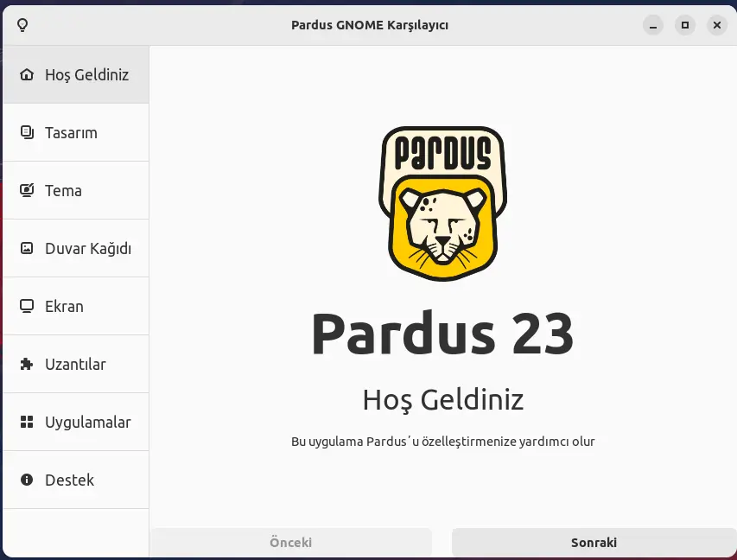The image size is (737, 560).
Task: Click the picture icon beside Duvar Kağıdı
Action: tap(27, 248)
